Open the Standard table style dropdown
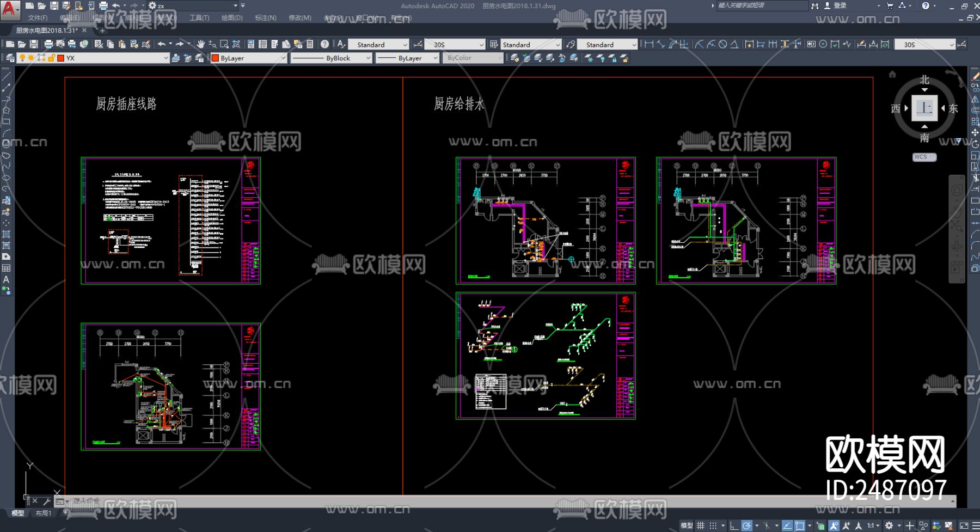980x532 pixels. (x=531, y=45)
